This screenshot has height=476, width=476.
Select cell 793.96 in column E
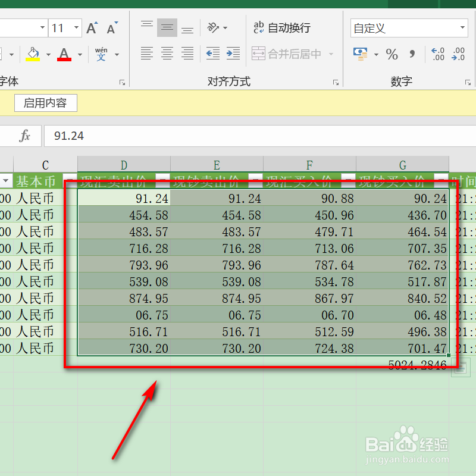tap(217, 265)
